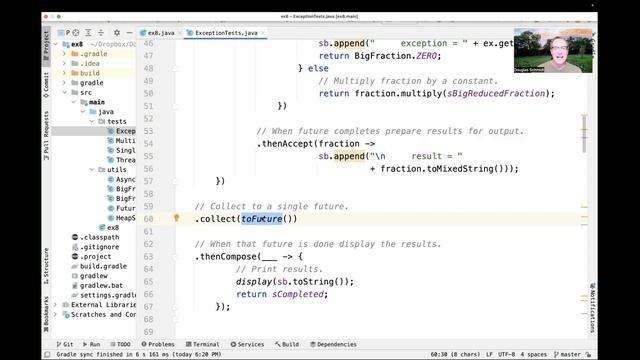
Task: Open the Run tool window tab
Action: (x=91, y=344)
